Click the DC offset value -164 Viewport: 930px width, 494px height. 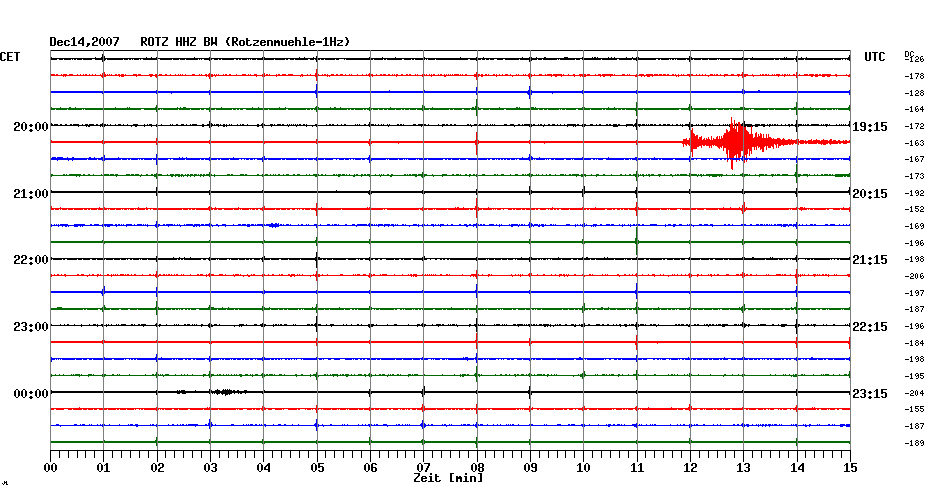[x=915, y=109]
